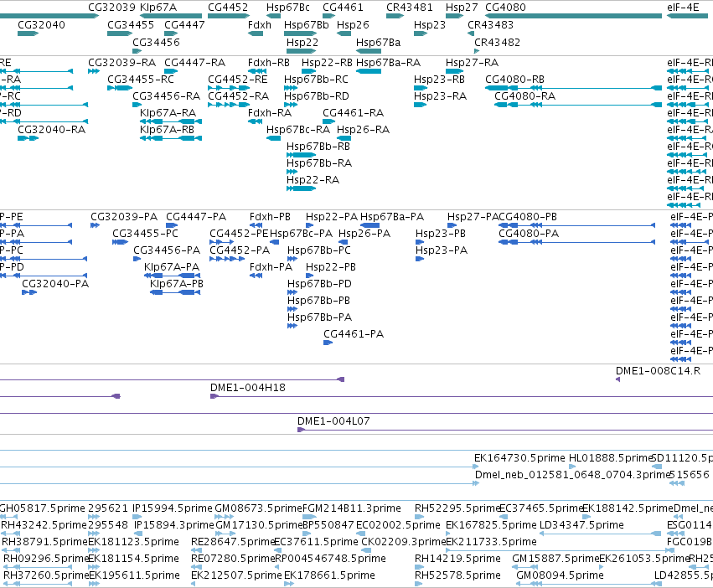
Task: Click the CG34455-RC transcript label
Action: coord(141,79)
